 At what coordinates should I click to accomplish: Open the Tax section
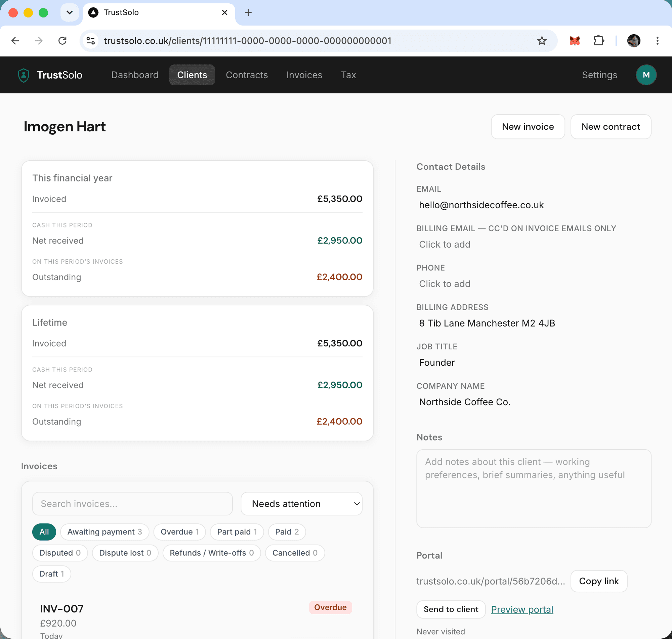pos(348,75)
